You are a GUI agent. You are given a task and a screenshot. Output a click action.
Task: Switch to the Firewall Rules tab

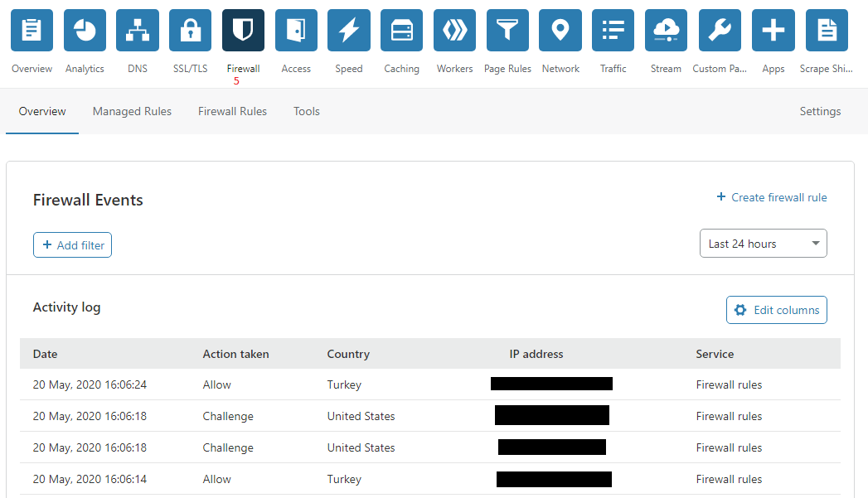(x=232, y=111)
